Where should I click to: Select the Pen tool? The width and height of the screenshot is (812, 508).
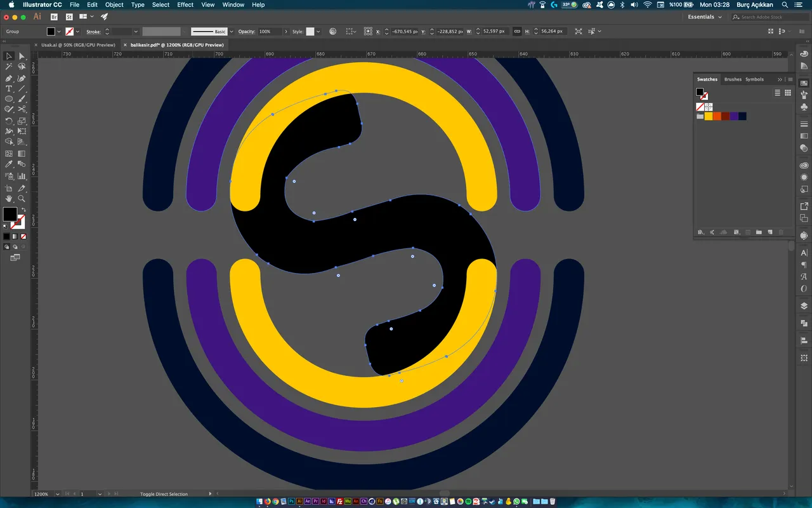[x=9, y=77]
